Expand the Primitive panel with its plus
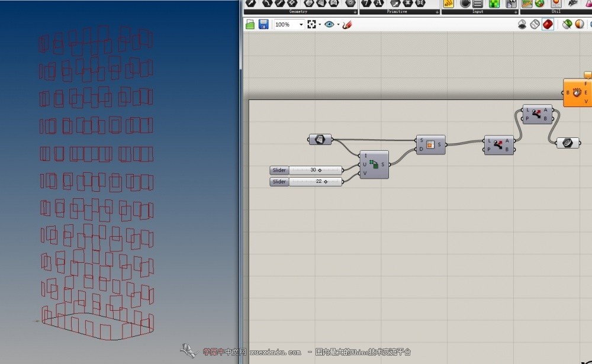Screen dimensions: 592x364 (437, 12)
